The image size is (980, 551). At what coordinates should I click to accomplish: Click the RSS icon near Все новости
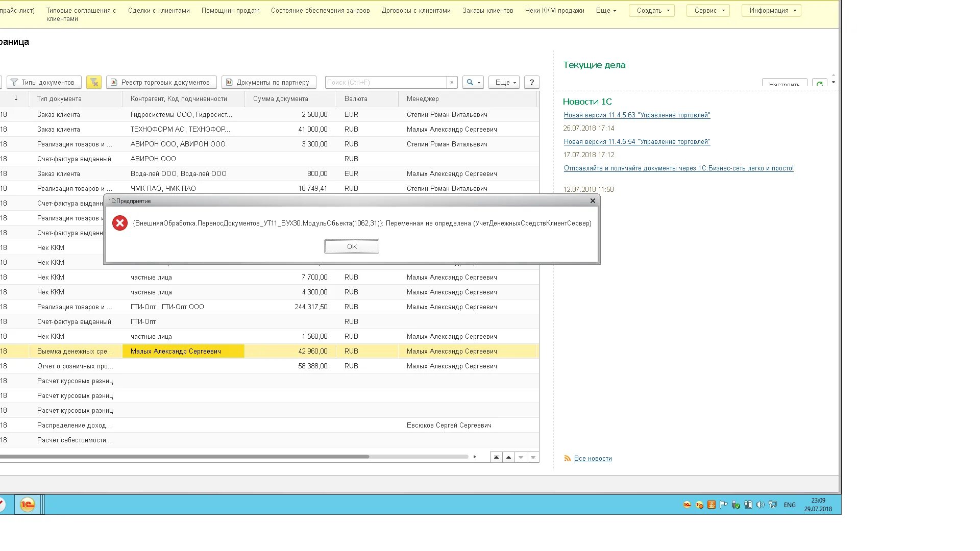point(567,458)
